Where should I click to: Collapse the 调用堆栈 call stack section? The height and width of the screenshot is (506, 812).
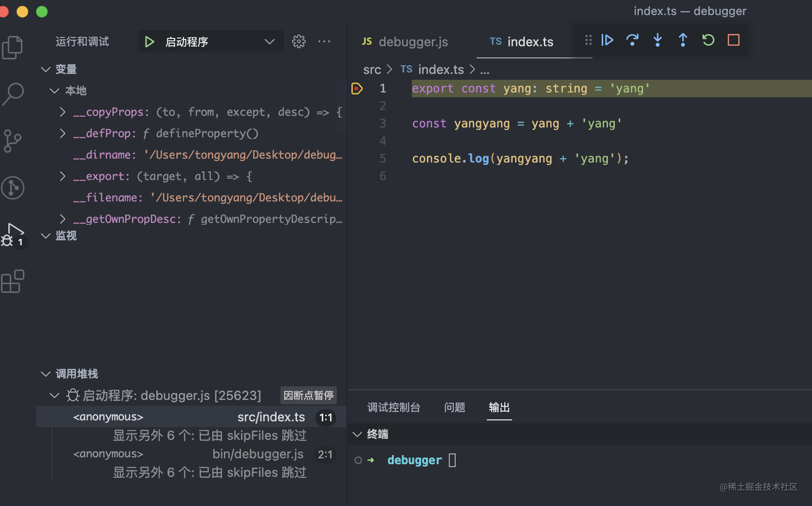pyautogui.click(x=46, y=374)
